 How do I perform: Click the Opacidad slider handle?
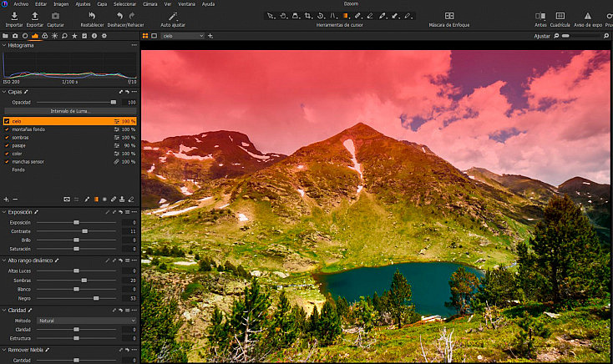(x=114, y=103)
